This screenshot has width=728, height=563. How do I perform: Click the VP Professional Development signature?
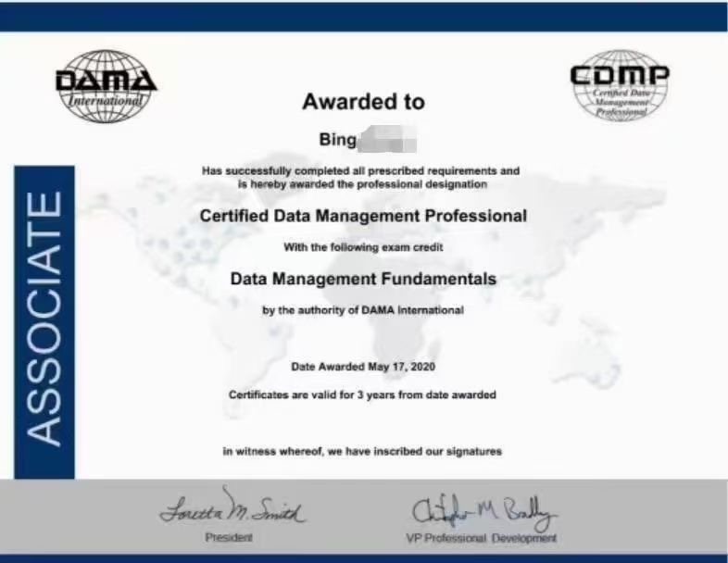pos(483,511)
